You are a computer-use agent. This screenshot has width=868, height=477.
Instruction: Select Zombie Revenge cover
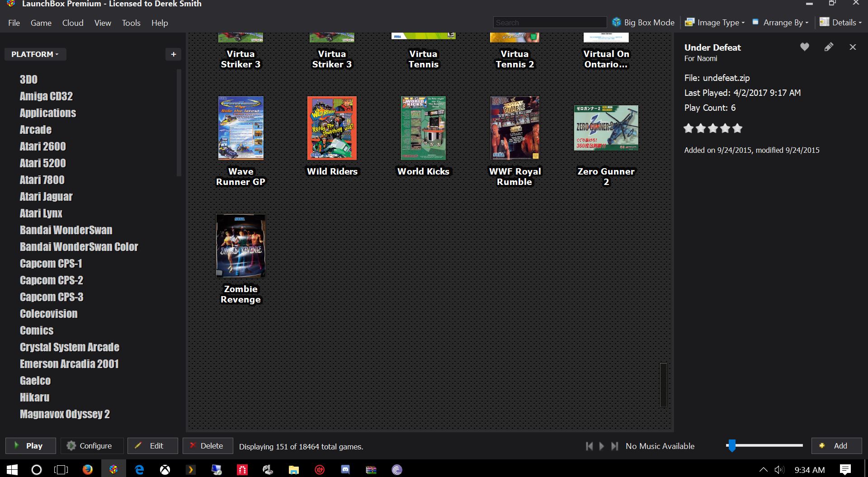(x=241, y=246)
